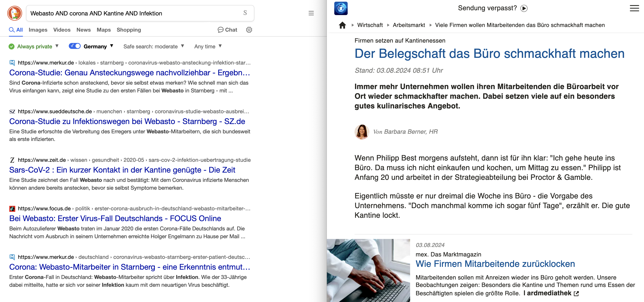Screen dimensions: 644x302
Task: Switch to the Shopping tab
Action: (x=129, y=30)
